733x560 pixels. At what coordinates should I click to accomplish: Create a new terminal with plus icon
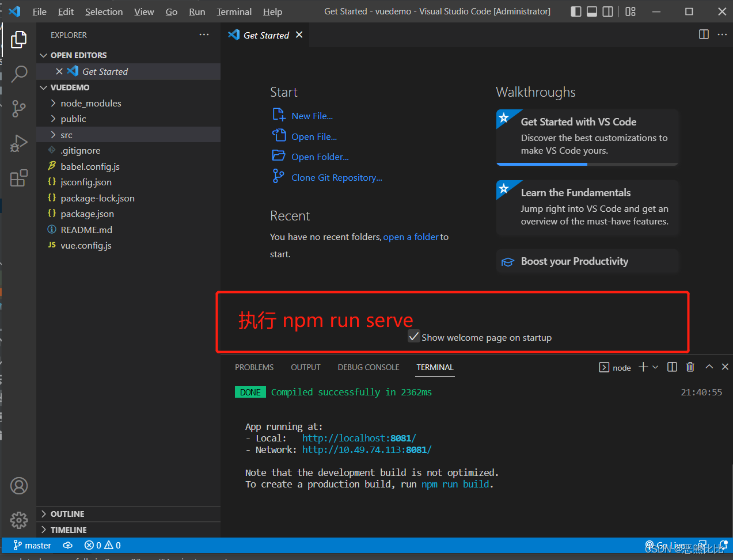[643, 367]
